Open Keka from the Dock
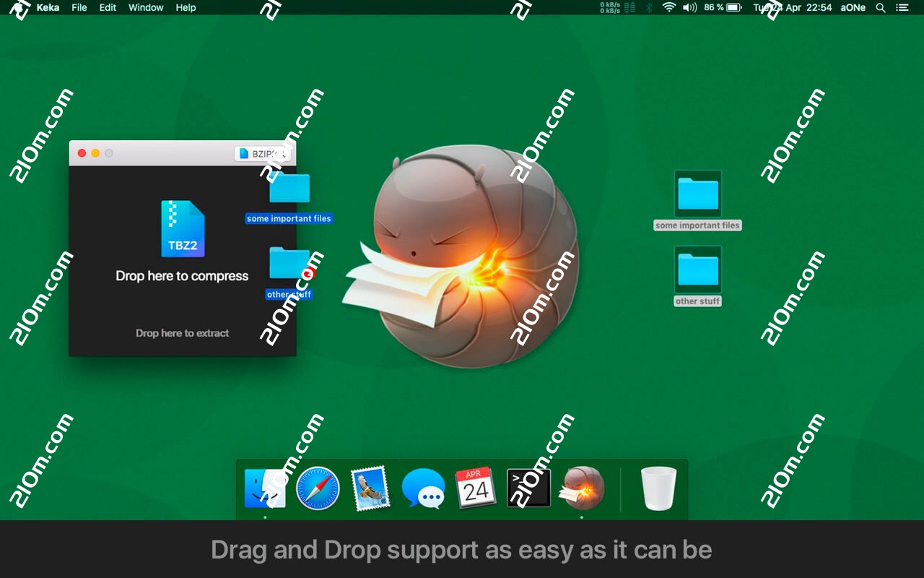The width and height of the screenshot is (924, 578). pyautogui.click(x=582, y=488)
